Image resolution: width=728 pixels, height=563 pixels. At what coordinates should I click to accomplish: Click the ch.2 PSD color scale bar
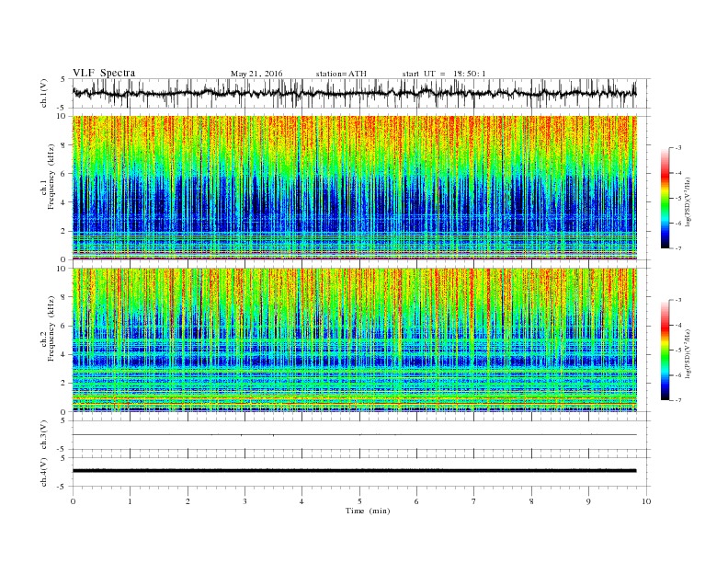[x=665, y=350]
